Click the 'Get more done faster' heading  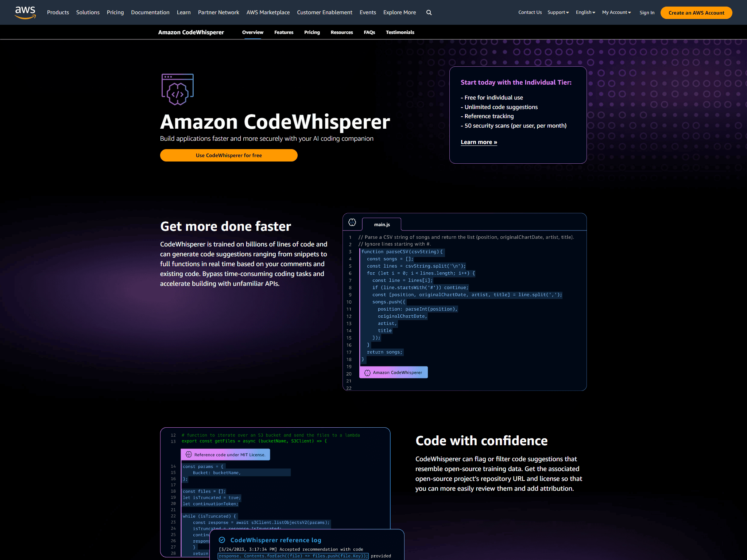(226, 226)
